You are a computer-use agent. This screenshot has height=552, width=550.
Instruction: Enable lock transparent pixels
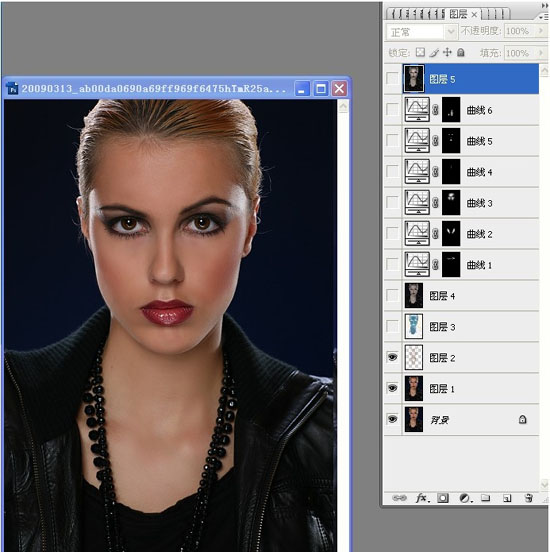coord(420,52)
